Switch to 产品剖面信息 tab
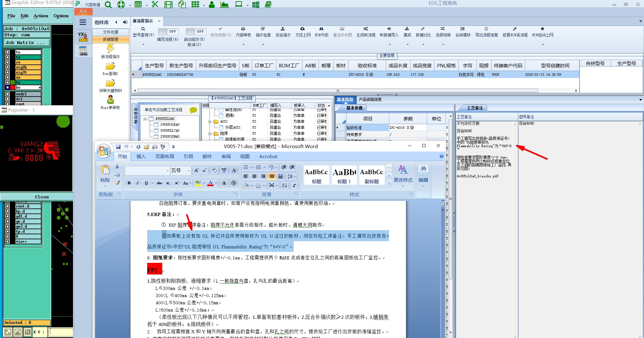This screenshot has width=644, height=338. click(x=370, y=99)
